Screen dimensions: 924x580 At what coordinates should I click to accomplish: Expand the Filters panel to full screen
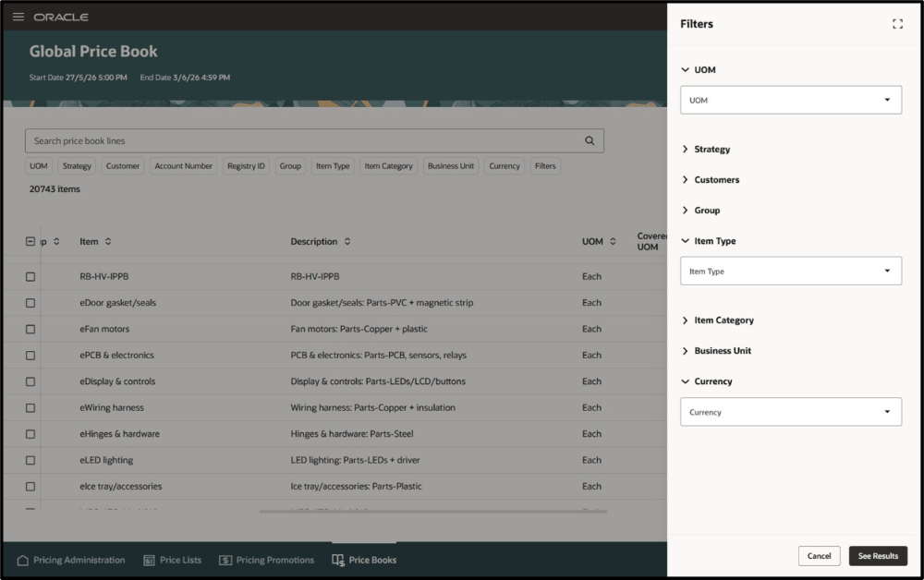[897, 24]
